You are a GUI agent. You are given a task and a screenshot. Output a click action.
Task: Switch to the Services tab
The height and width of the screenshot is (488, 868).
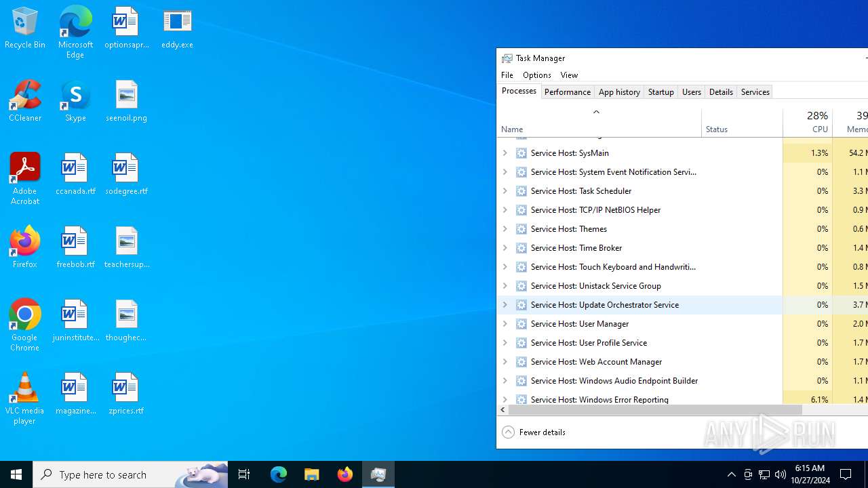(x=755, y=92)
